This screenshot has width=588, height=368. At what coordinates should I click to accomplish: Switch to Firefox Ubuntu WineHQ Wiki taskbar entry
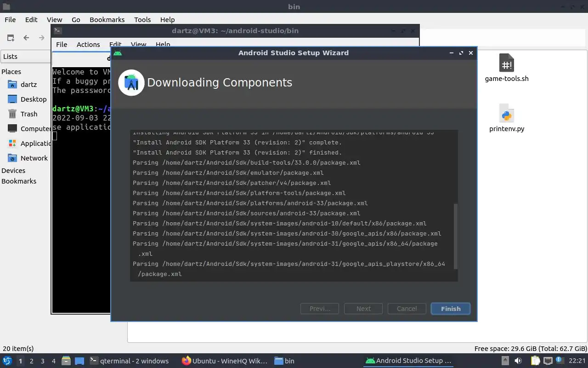[x=224, y=361]
